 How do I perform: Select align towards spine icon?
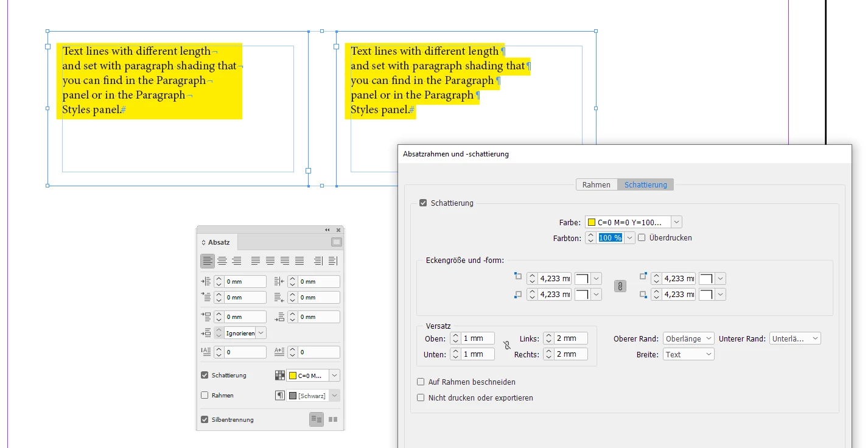coord(318,261)
